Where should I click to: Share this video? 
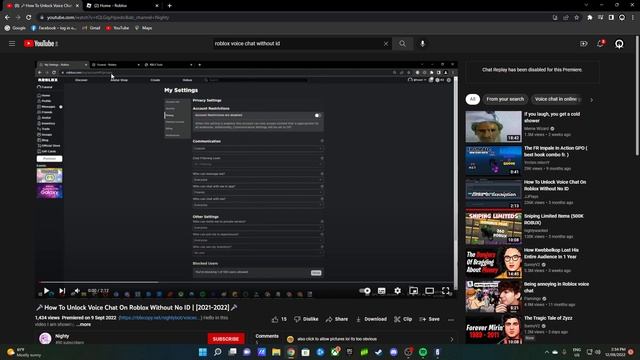(337, 319)
